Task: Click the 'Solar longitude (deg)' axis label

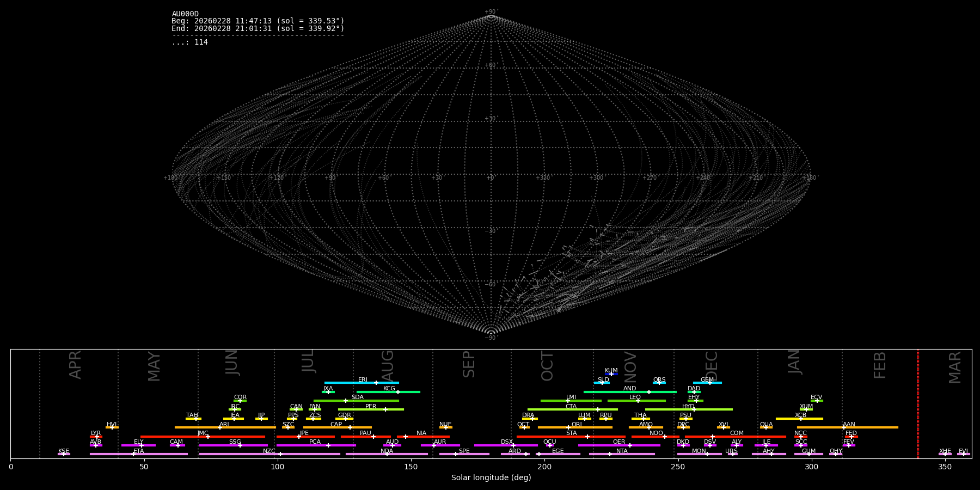Action: point(491,477)
